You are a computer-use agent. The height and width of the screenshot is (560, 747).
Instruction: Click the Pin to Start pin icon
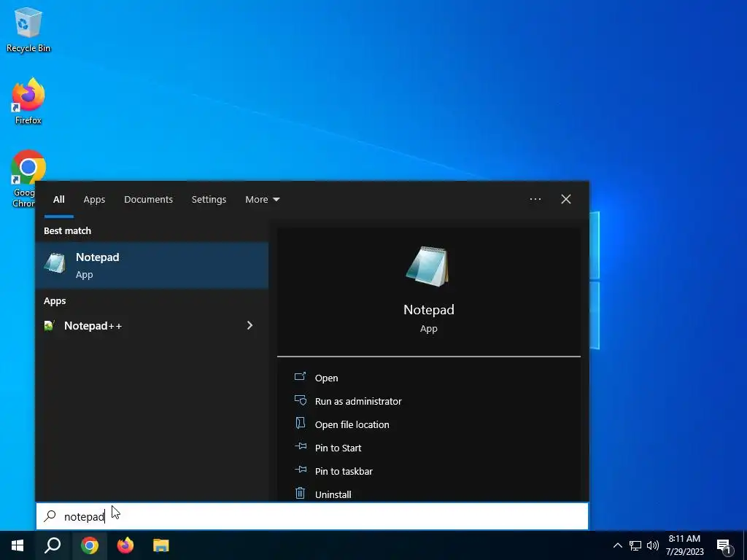click(x=301, y=447)
